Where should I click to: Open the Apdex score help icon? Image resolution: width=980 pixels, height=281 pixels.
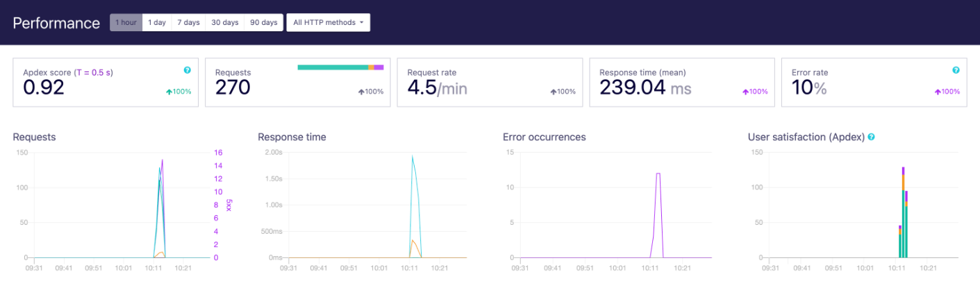click(187, 70)
